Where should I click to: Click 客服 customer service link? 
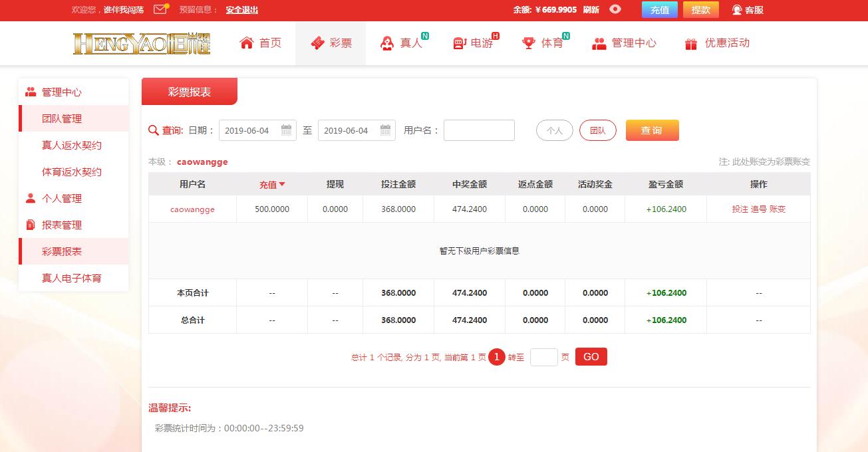click(754, 10)
